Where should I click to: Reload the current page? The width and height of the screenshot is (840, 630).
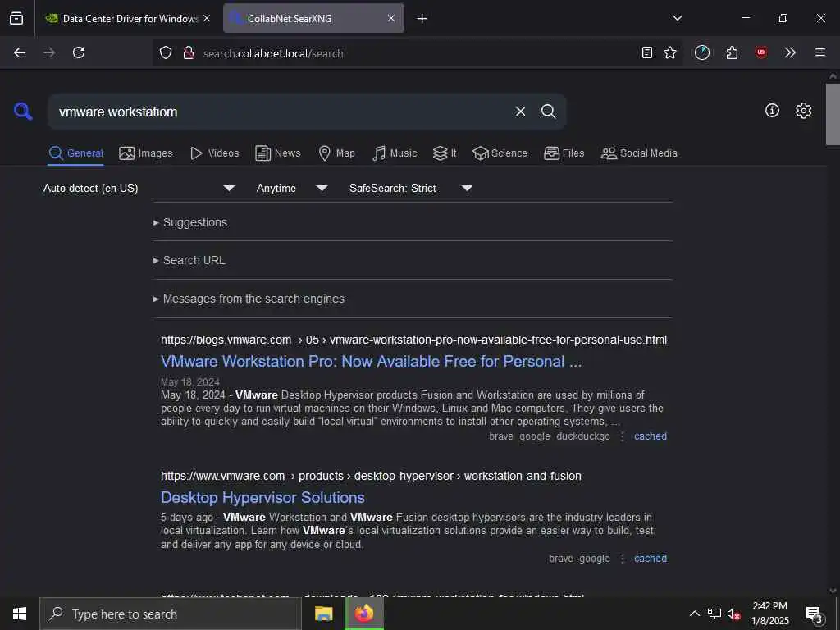click(79, 52)
